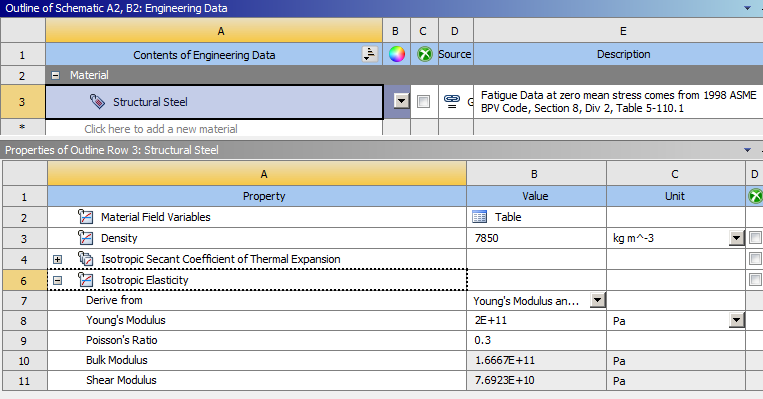Click here to add a new material
The width and height of the screenshot is (763, 399).
(161, 129)
